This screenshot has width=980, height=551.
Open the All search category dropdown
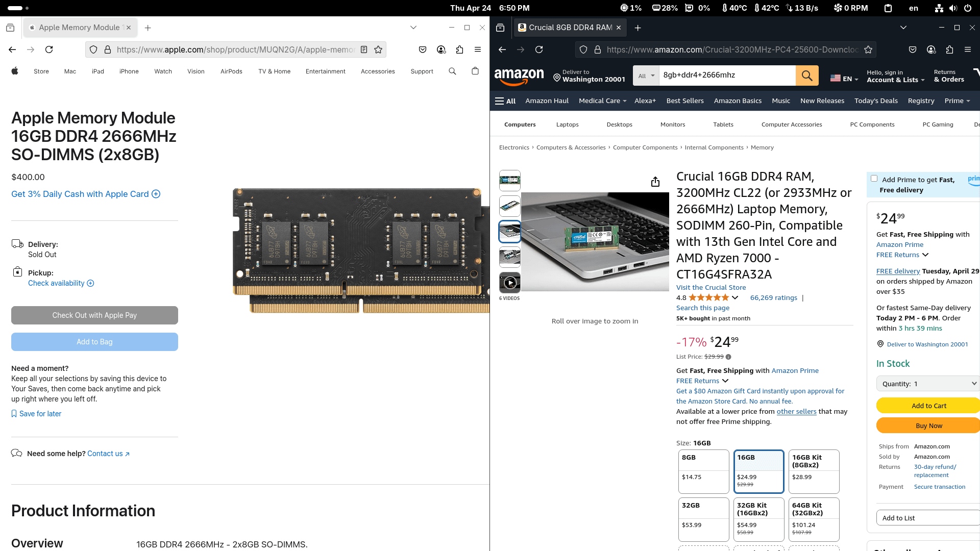pyautogui.click(x=646, y=76)
